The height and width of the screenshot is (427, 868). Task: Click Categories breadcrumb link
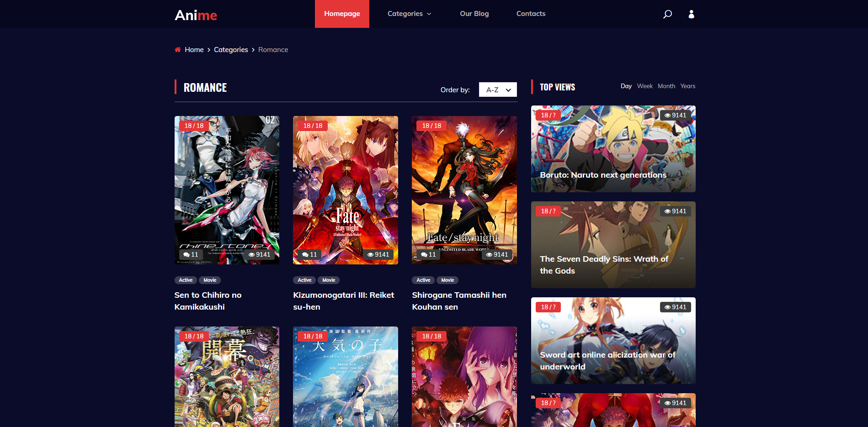click(x=231, y=50)
